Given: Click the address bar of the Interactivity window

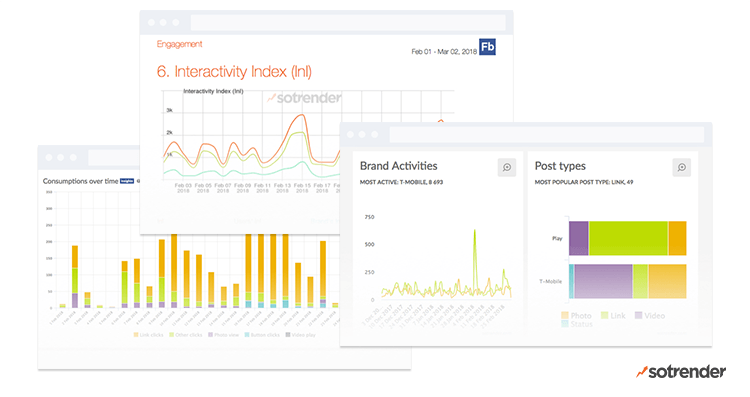Looking at the screenshot, I should pyautogui.click(x=348, y=22).
